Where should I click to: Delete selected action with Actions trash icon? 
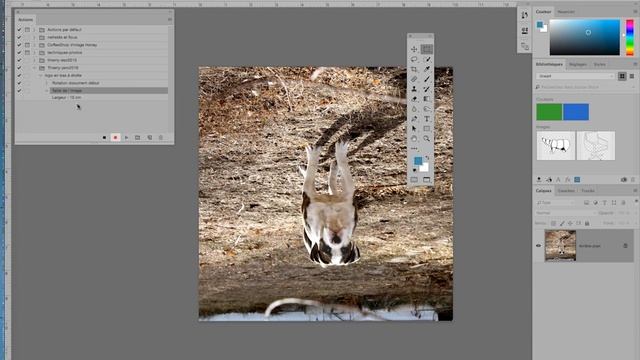[161, 138]
